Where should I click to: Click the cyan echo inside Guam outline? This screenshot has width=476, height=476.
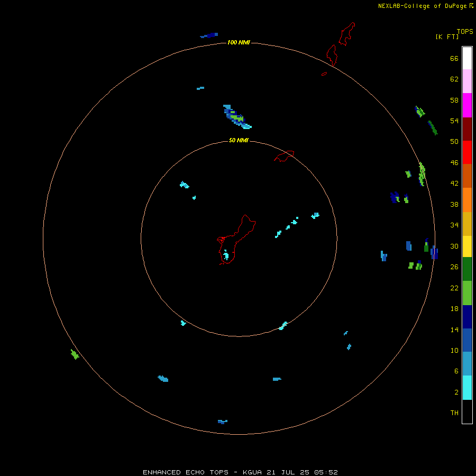click(x=226, y=255)
